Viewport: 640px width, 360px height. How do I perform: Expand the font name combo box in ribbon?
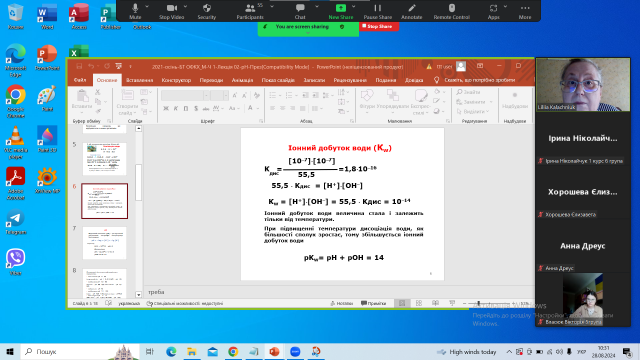(206, 96)
